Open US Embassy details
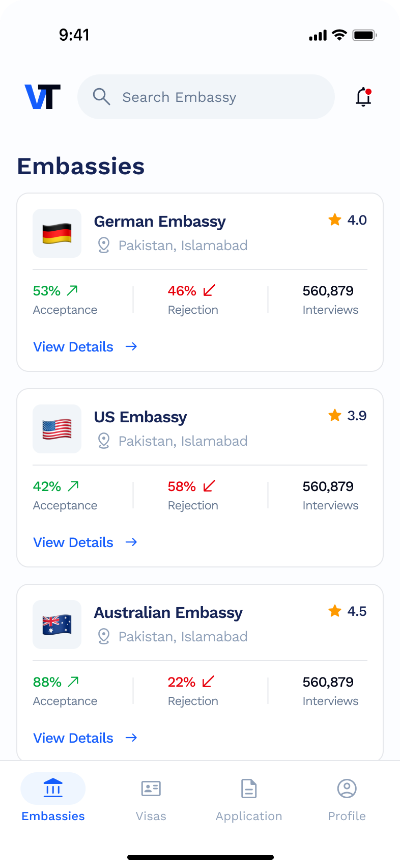The width and height of the screenshot is (400, 868). point(73,542)
